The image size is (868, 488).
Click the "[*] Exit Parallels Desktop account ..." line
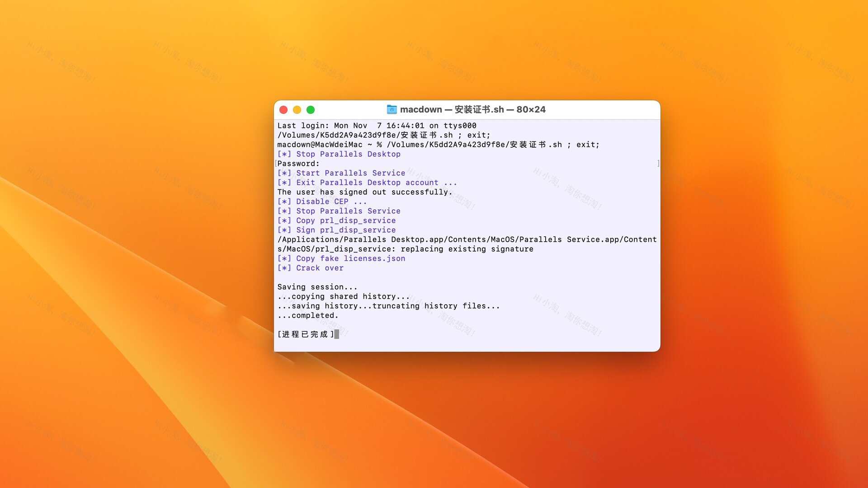[367, 183]
